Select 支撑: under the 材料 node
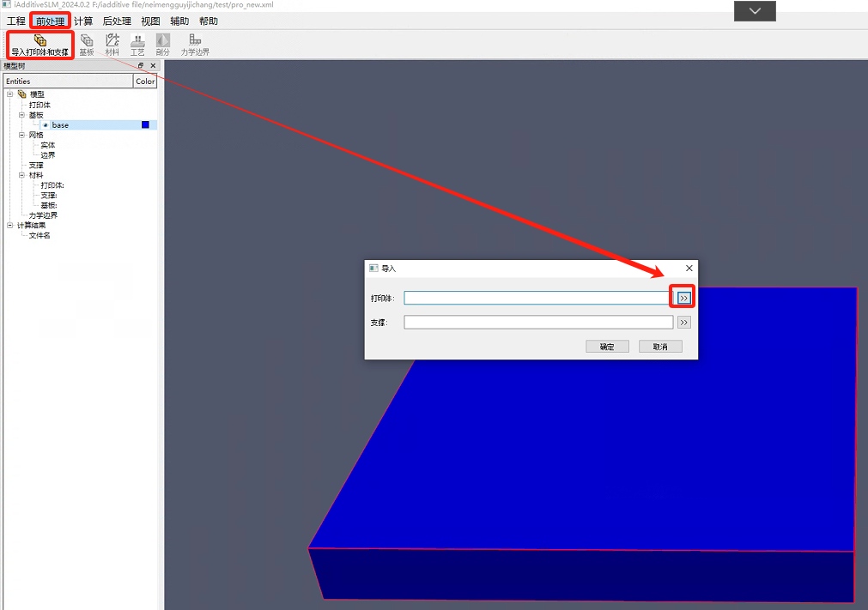Screen dimensions: 868x610 49,196
